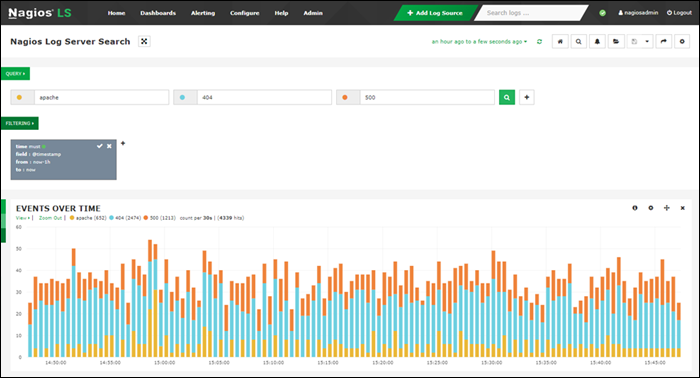700x378 pixels.
Task: Click the Search logs box in header
Action: click(531, 13)
